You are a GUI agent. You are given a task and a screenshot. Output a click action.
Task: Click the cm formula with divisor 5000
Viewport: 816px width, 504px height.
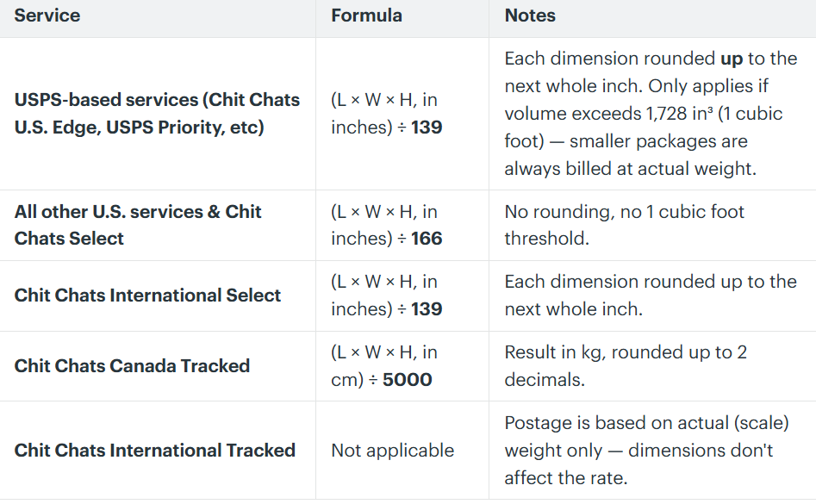point(384,365)
